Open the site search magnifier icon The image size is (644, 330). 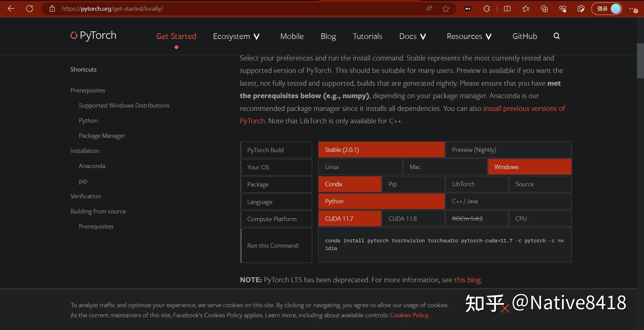pos(556,36)
